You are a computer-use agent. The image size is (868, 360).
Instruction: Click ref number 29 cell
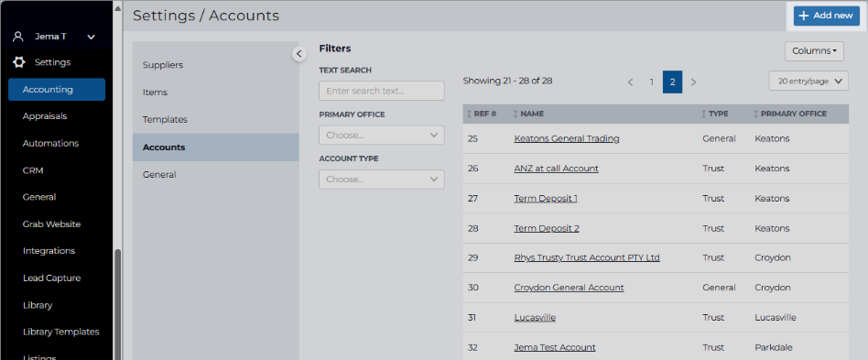point(472,257)
